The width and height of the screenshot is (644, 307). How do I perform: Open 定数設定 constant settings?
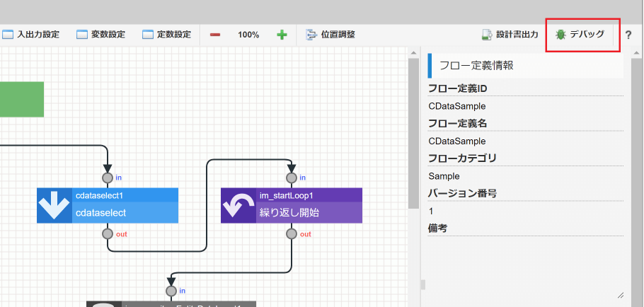pyautogui.click(x=167, y=35)
